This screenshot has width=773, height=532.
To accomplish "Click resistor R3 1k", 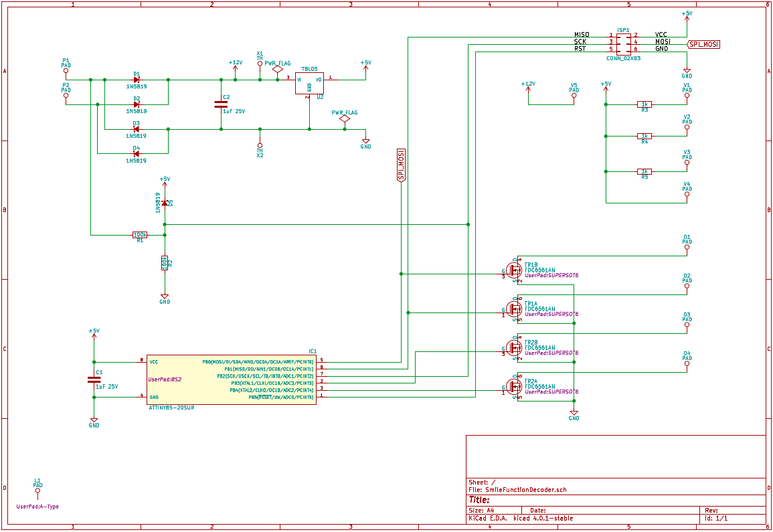I will pyautogui.click(x=645, y=104).
